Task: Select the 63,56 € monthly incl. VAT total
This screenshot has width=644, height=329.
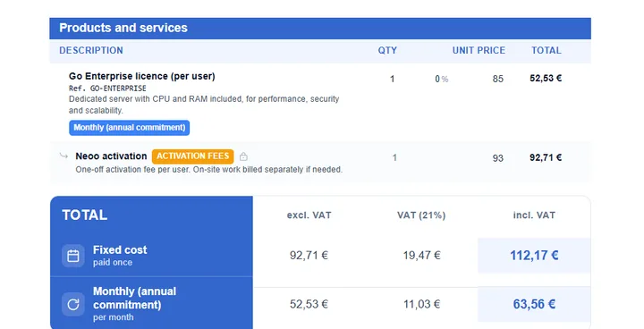Action: tap(534, 304)
